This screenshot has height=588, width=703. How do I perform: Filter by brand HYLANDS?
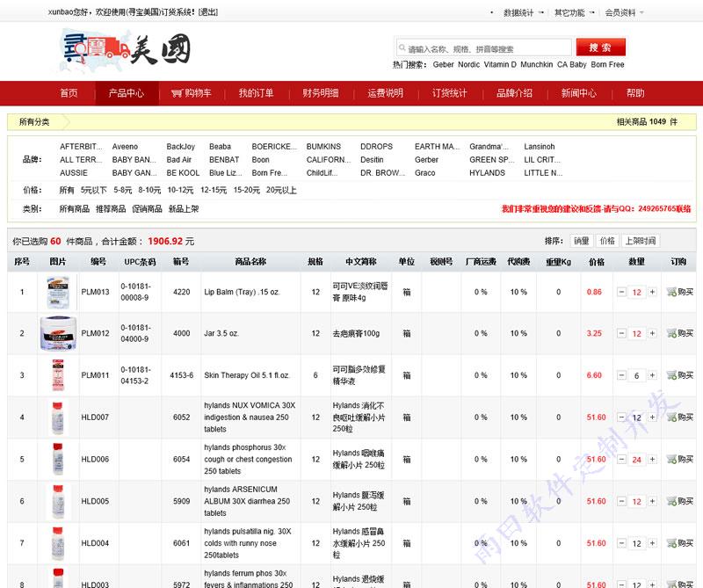tap(488, 172)
